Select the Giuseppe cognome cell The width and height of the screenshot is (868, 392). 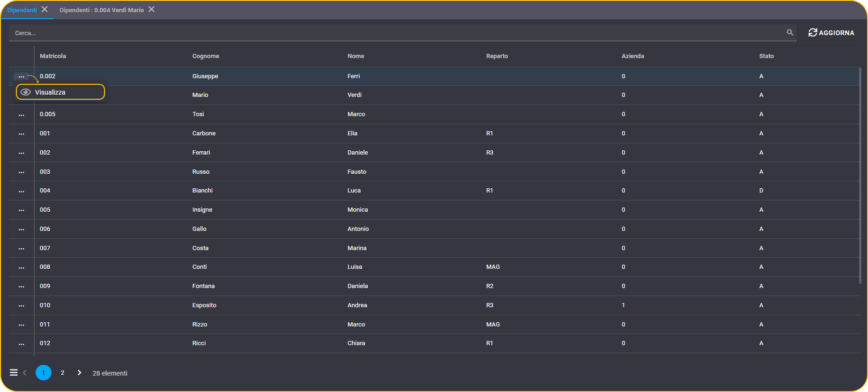click(205, 76)
